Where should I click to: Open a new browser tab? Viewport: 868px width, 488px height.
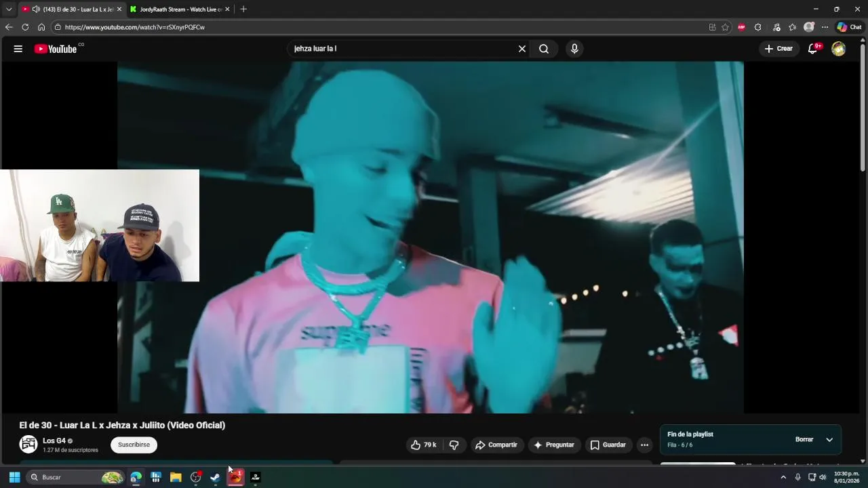(243, 9)
